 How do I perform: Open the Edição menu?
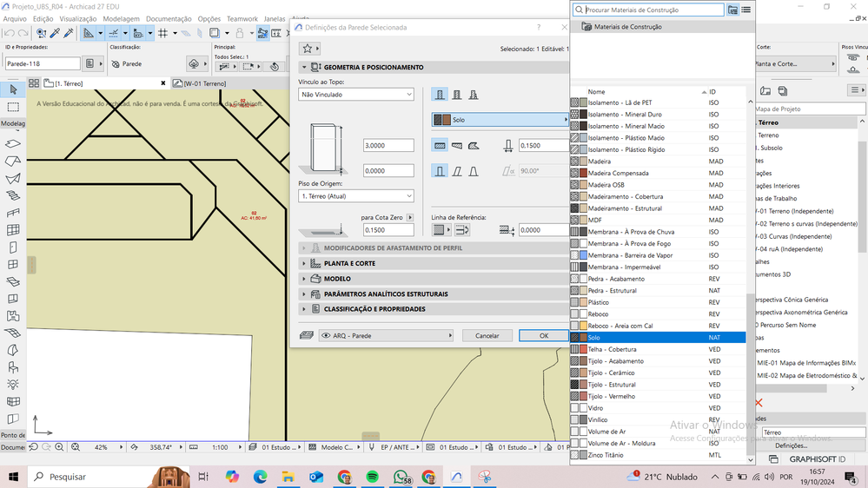pyautogui.click(x=43, y=19)
